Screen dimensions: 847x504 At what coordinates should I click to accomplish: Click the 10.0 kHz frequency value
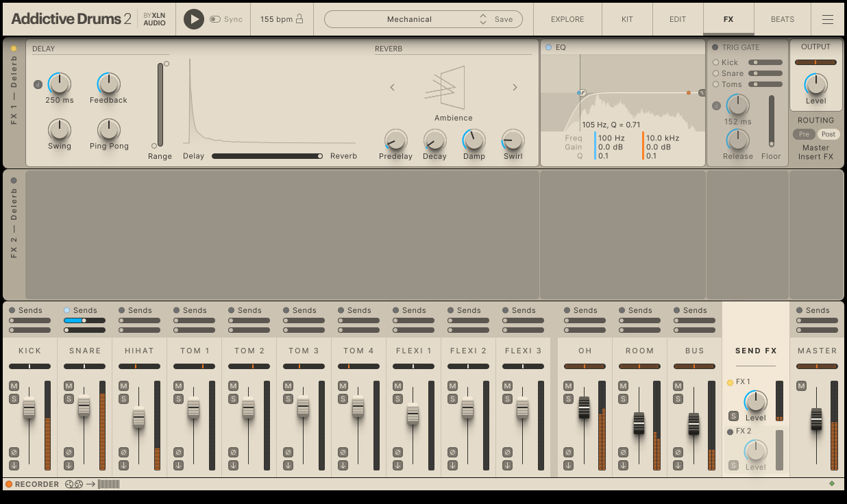coord(663,138)
